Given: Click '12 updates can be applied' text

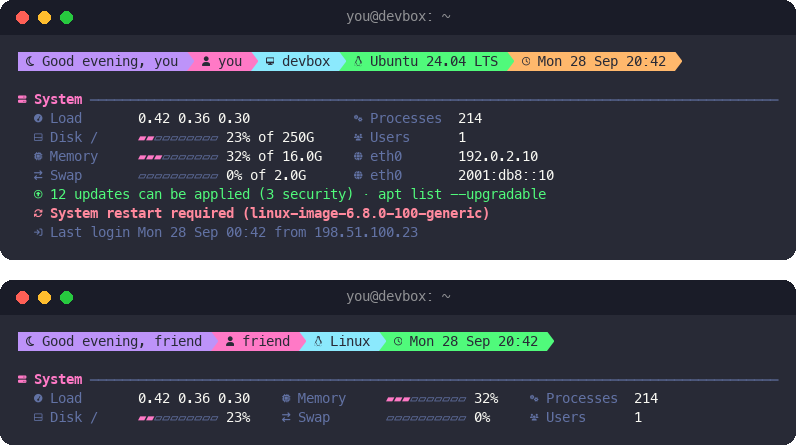Looking at the screenshot, I should click(x=150, y=194).
